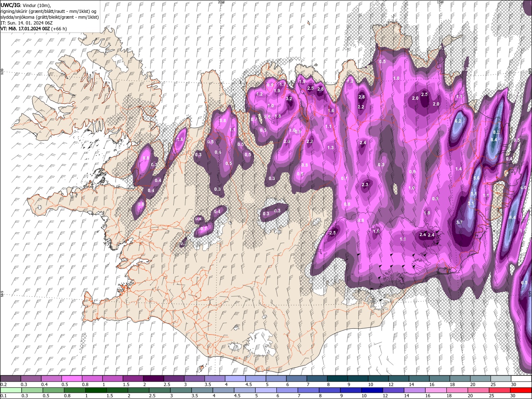Click the light violet 14–16 rain legend swatch
This screenshot has height=399, width=532.
click(415, 390)
